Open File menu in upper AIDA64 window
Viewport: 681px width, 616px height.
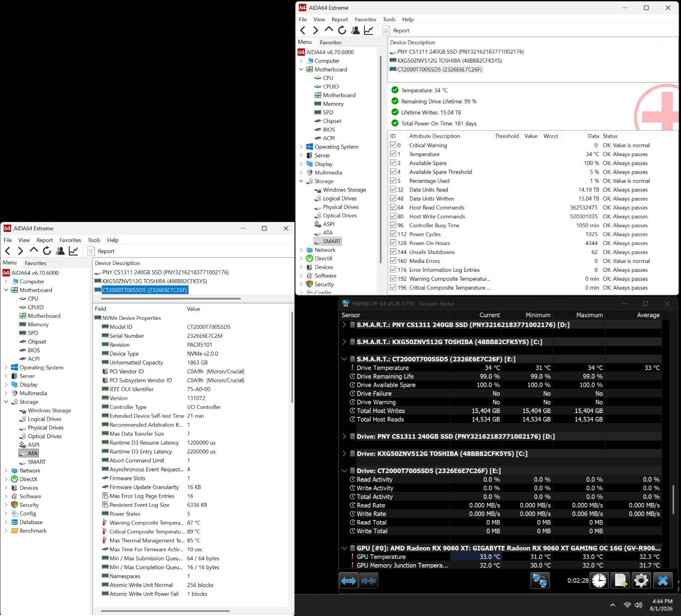pos(303,20)
